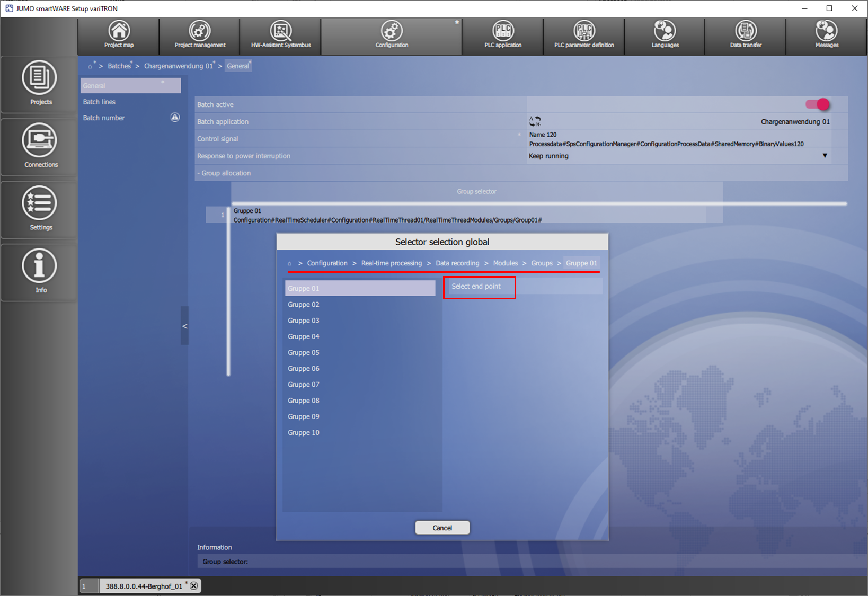Open the Messages toolbar icon
This screenshot has width=868, height=596.
tap(827, 35)
